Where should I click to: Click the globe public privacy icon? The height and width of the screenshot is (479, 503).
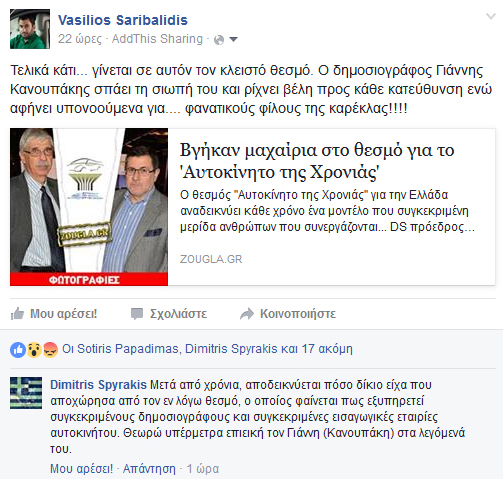coord(219,40)
